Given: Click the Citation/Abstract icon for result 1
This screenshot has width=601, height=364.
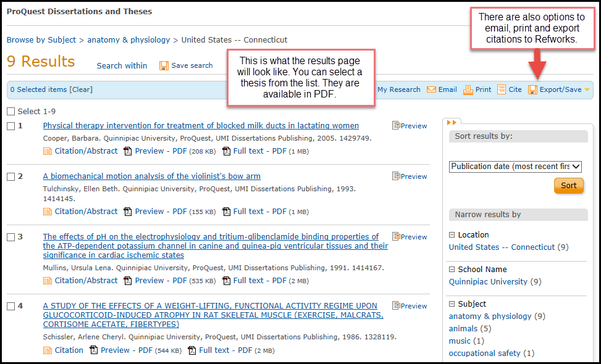Looking at the screenshot, I should 48,152.
